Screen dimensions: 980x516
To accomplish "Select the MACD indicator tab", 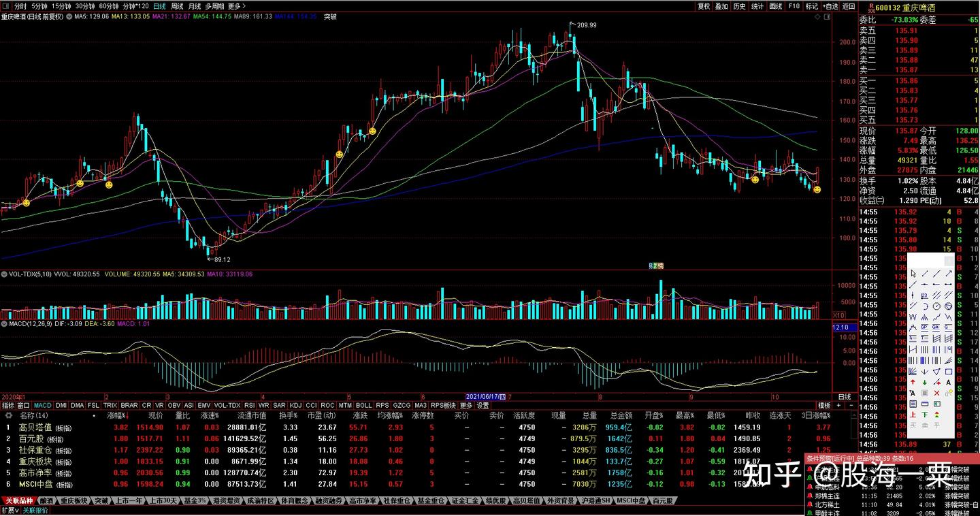I will pyautogui.click(x=43, y=405).
